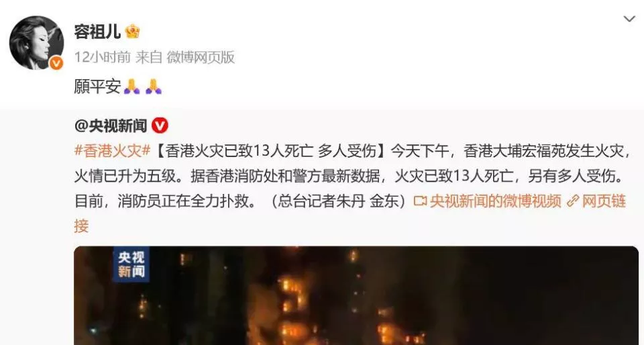Open the #香港火灾# hashtag topic
The height and width of the screenshot is (345, 644).
click(113, 151)
